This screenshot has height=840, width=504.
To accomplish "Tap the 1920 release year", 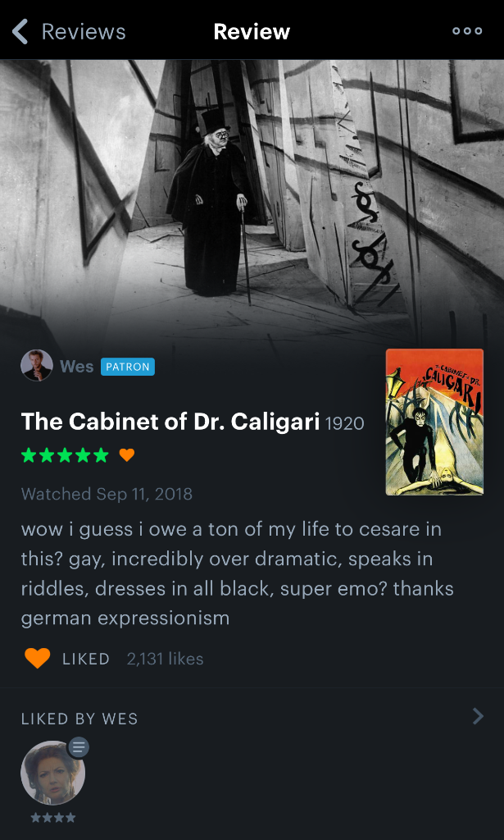I will point(344,423).
